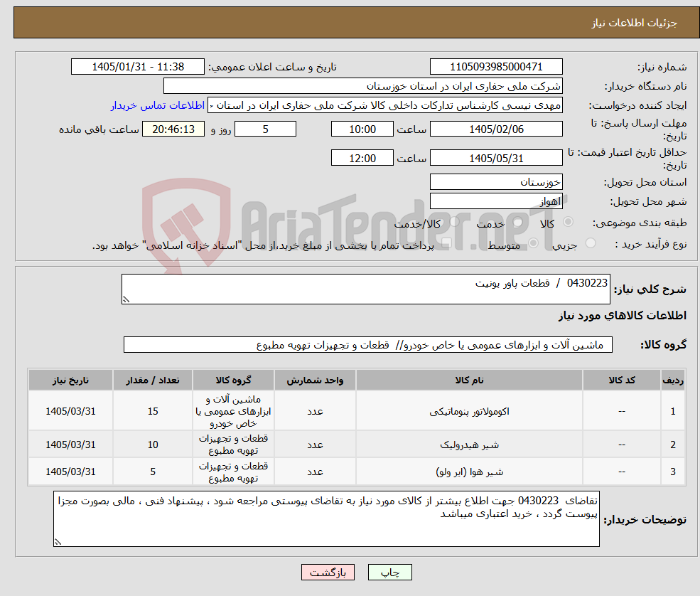Click the گروه کالا column header
This screenshot has height=596, width=700.
click(x=233, y=381)
